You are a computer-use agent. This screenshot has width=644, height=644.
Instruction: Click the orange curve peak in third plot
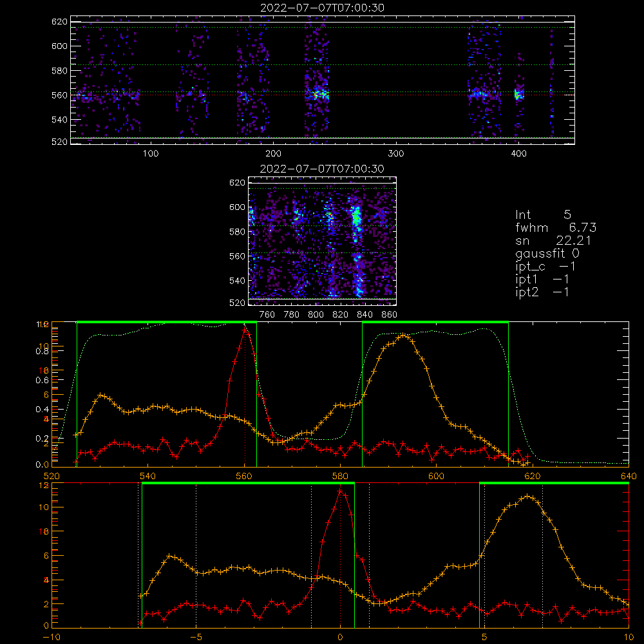coord(404,335)
